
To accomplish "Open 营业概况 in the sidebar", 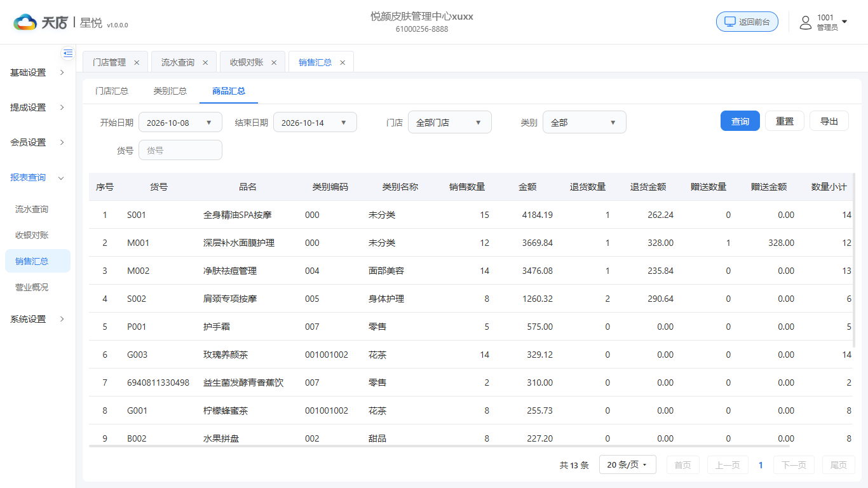I will [x=37, y=287].
